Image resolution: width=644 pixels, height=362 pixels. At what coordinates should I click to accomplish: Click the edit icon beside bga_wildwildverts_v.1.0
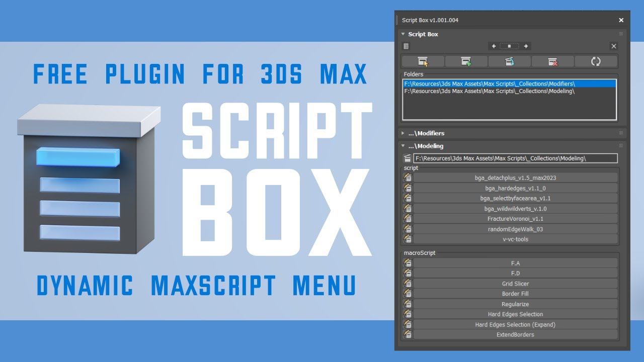tap(408, 208)
